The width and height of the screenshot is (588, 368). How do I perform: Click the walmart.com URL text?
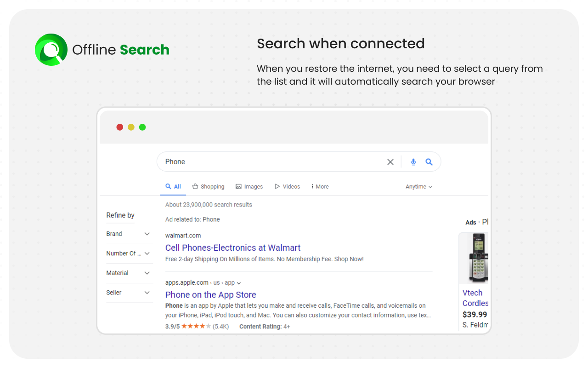click(183, 236)
